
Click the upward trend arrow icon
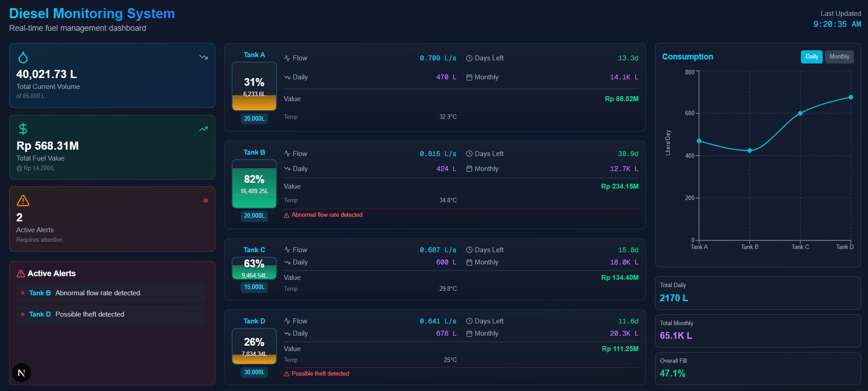click(204, 129)
